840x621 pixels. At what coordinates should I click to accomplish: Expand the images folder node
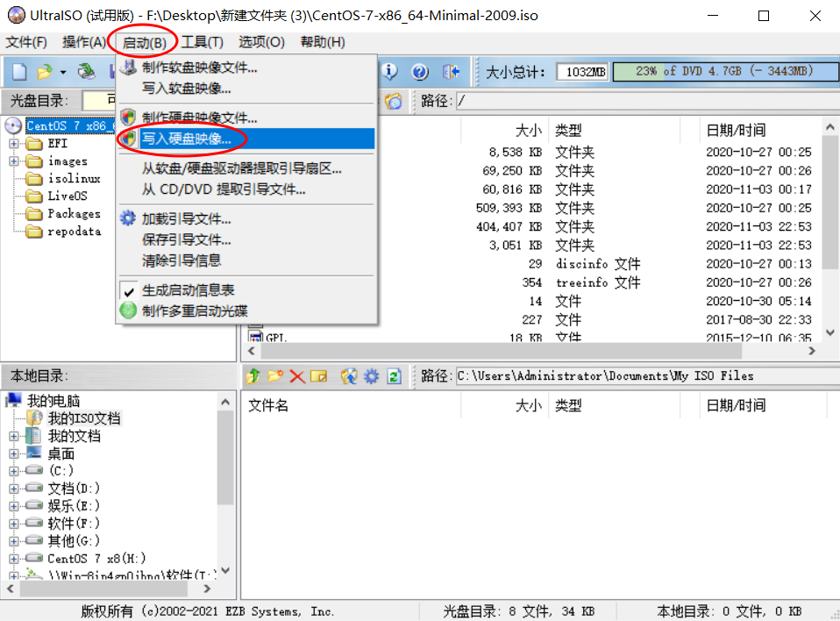pos(14,161)
